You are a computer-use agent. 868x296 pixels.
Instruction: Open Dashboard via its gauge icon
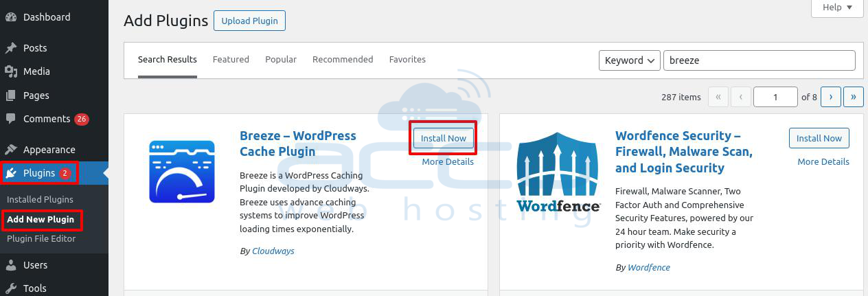tap(11, 17)
